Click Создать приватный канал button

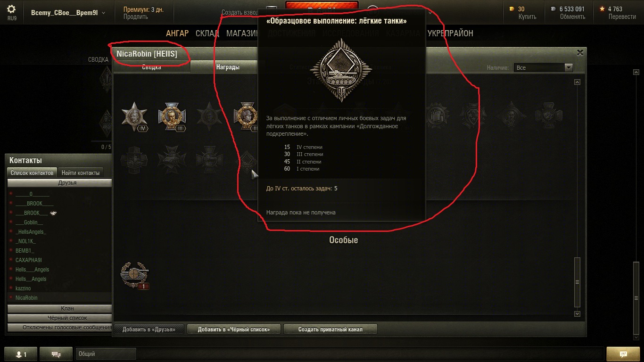click(x=330, y=329)
